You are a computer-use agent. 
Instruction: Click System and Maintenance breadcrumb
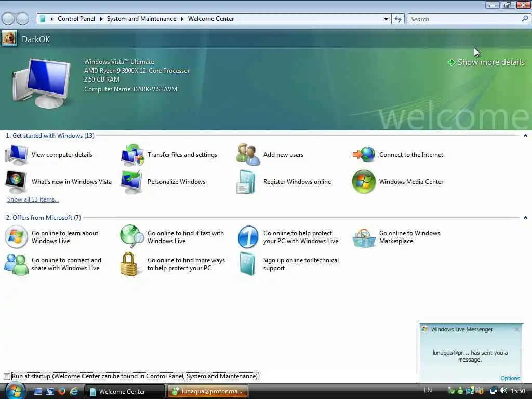click(x=141, y=19)
